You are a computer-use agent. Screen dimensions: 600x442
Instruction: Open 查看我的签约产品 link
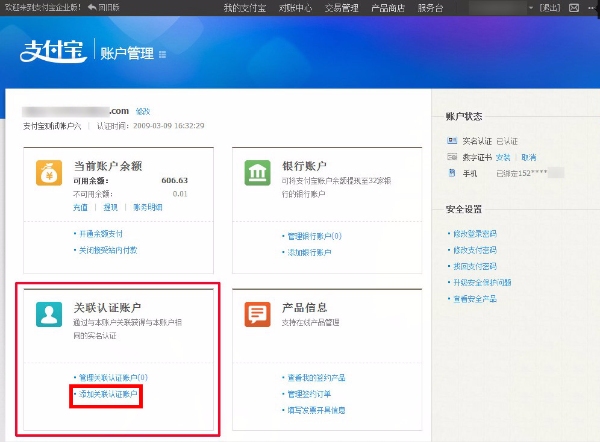pos(316,378)
